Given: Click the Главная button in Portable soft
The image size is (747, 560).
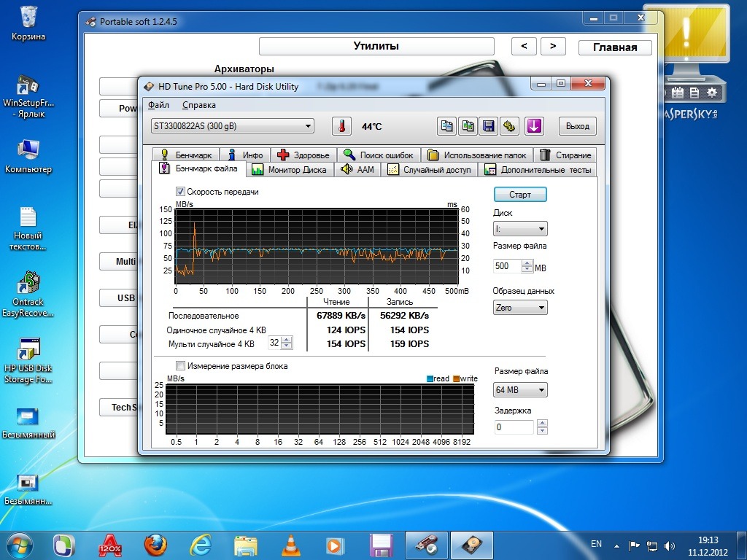Looking at the screenshot, I should tap(615, 47).
